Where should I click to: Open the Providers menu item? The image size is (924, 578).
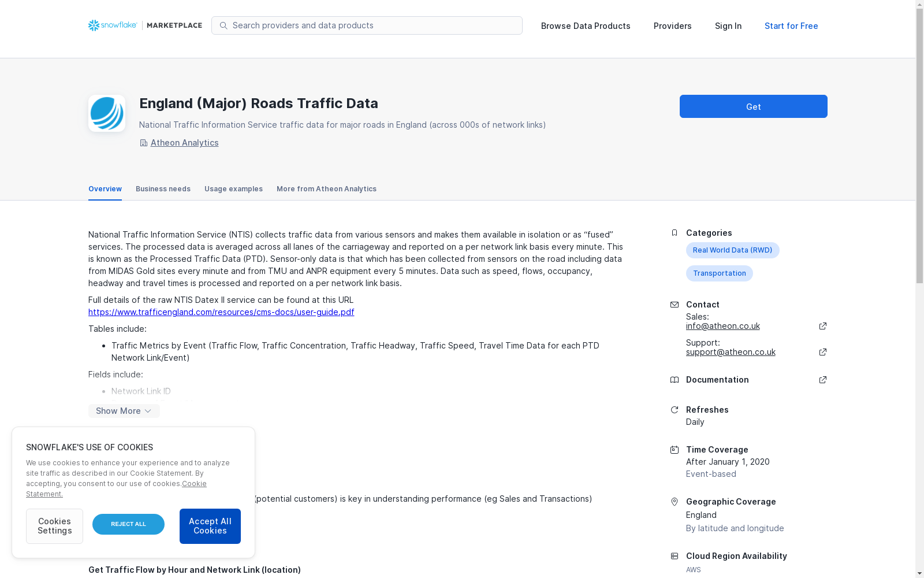[672, 26]
